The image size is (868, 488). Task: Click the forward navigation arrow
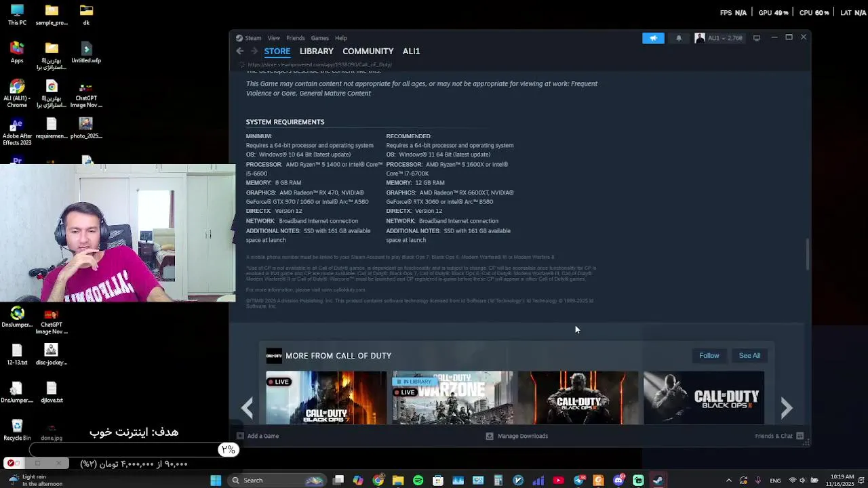click(x=254, y=52)
